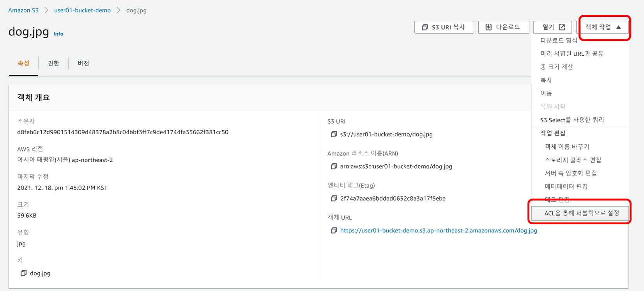Click the S3 URI 복사 button

click(444, 27)
